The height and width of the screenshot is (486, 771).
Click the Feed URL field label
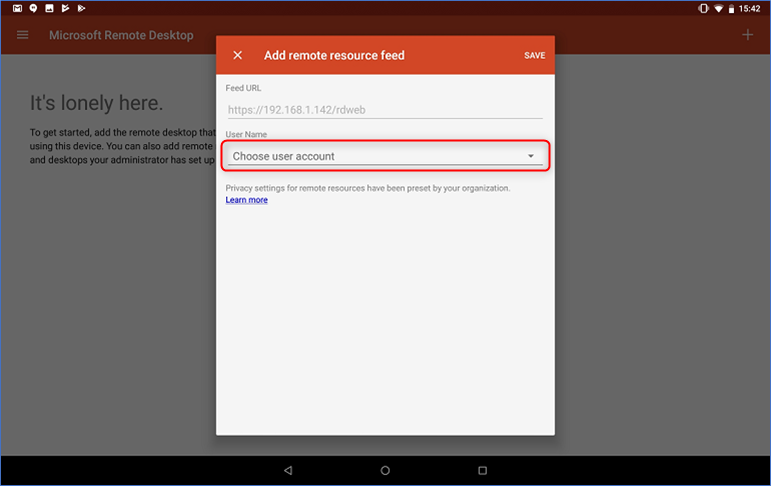click(x=243, y=88)
